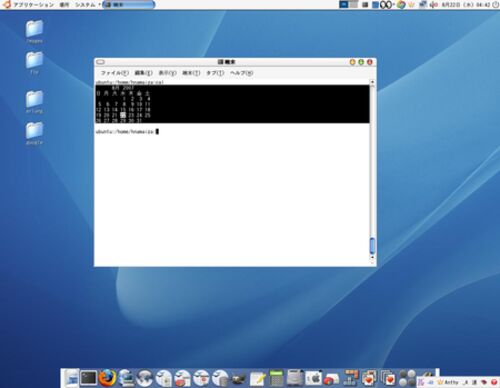This screenshot has width=500, height=388.
Task: Click the network monitor tray icon
Action: click(x=423, y=5)
